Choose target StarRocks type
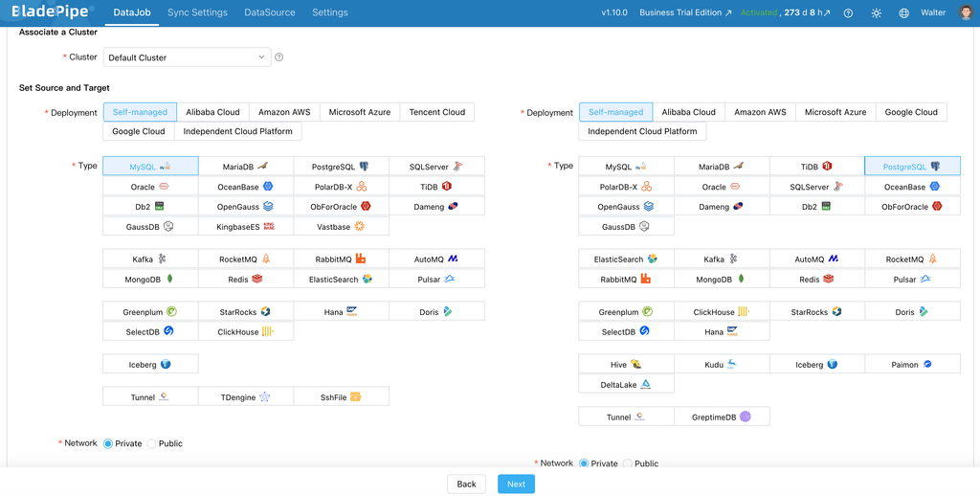 817,311
